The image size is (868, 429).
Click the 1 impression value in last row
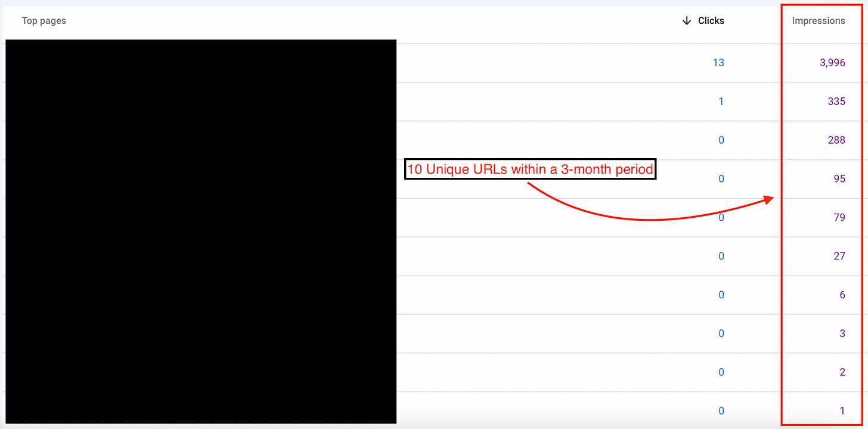pos(842,411)
